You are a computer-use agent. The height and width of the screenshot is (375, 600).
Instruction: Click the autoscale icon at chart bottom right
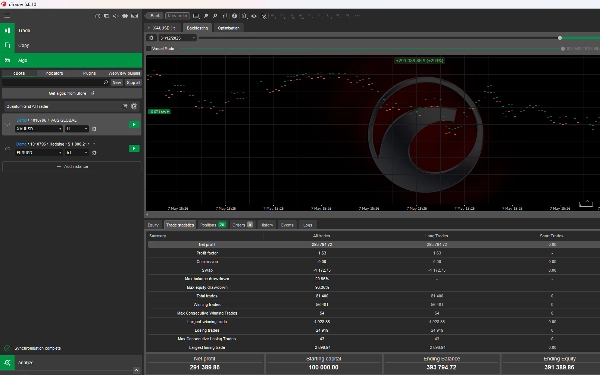585,203
